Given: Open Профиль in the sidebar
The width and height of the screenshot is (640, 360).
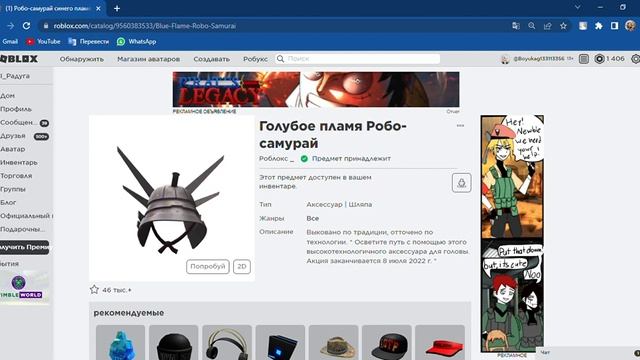Looking at the screenshot, I should [x=16, y=109].
